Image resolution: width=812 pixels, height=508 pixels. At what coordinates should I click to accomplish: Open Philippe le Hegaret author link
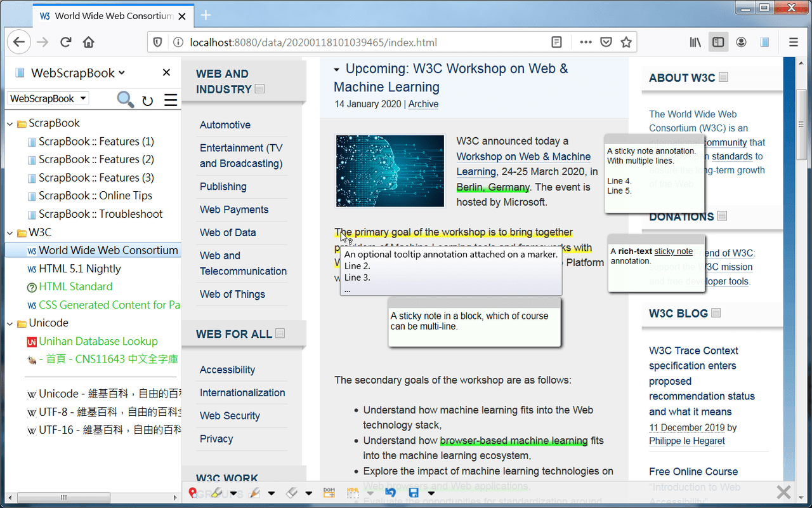point(687,441)
